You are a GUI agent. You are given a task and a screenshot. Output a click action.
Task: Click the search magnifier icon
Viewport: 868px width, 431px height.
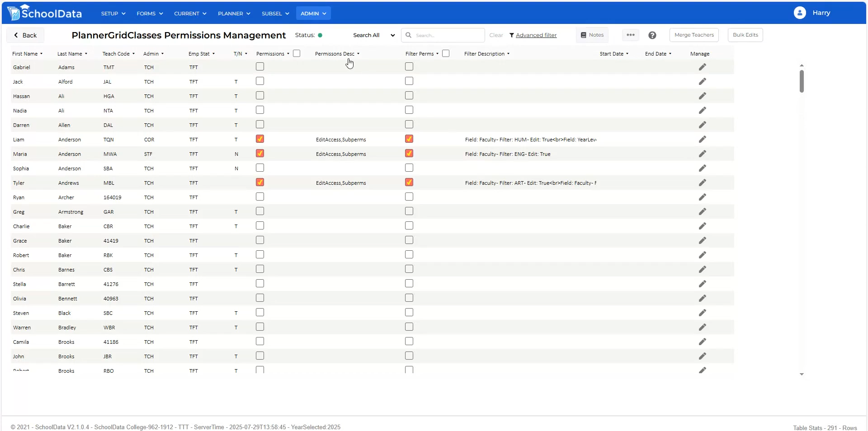coord(408,35)
